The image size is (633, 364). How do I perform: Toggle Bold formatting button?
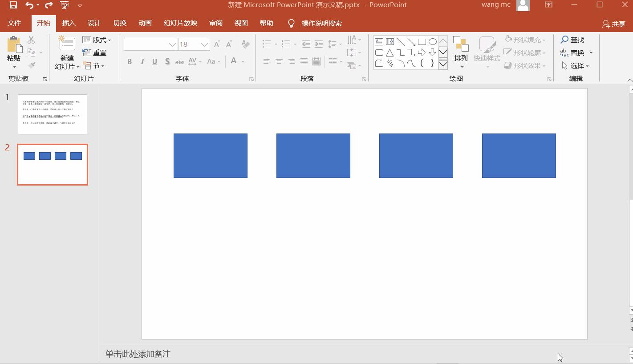(x=130, y=61)
